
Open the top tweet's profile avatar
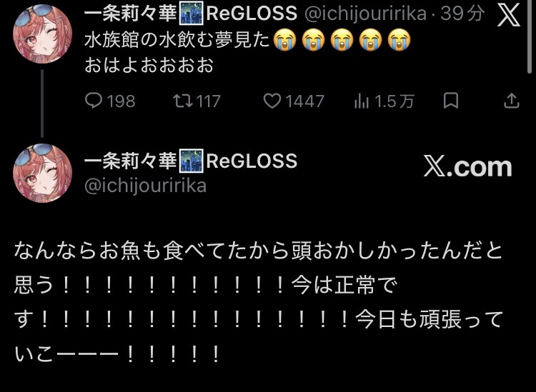pos(42,34)
